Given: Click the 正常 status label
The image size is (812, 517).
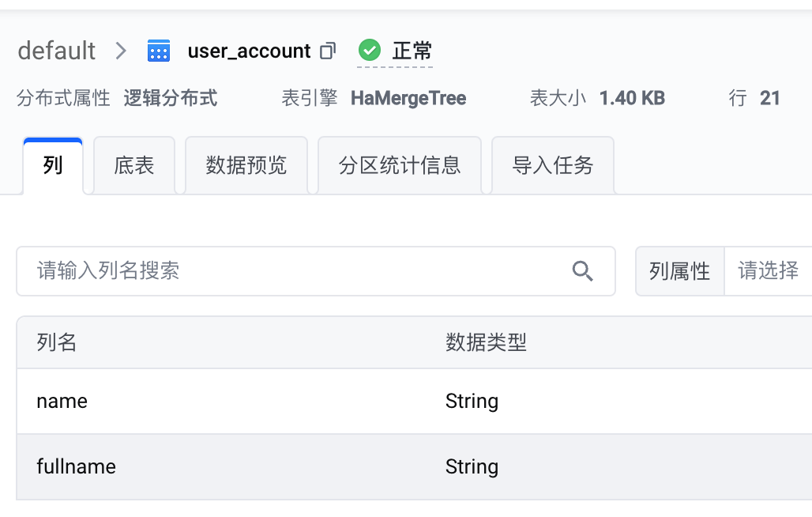Looking at the screenshot, I should [x=412, y=51].
